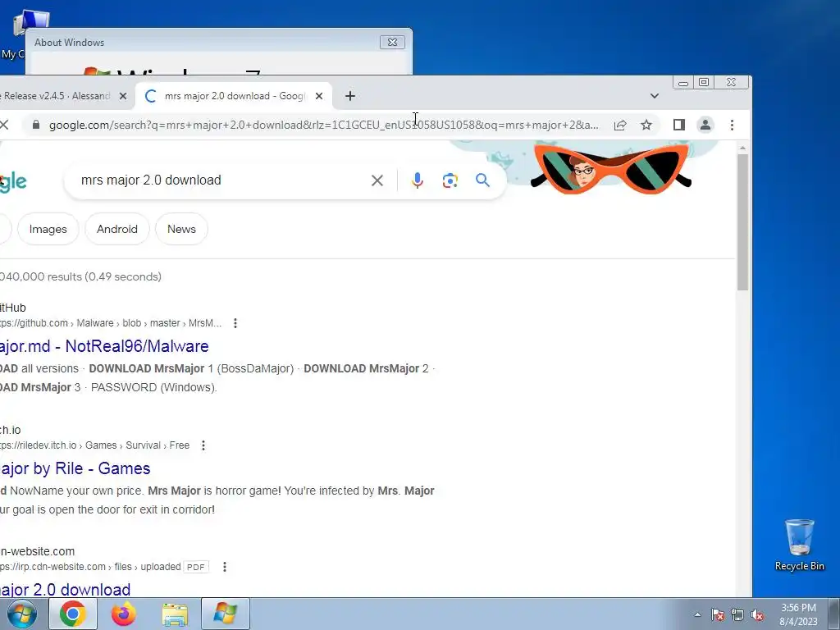The image size is (840, 630).
Task: Click the scrollbar up arrow
Action: pyautogui.click(x=742, y=148)
